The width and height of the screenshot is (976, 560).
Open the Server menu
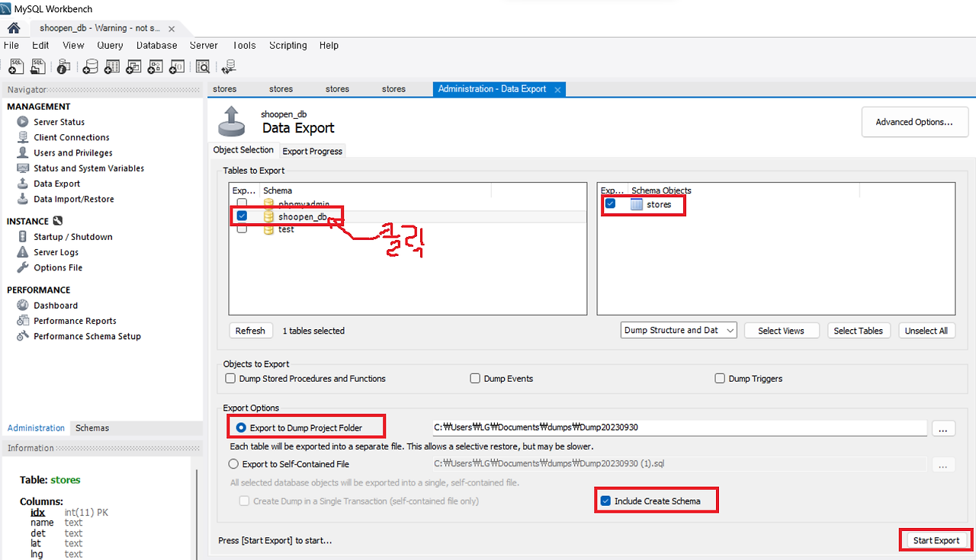[204, 45]
